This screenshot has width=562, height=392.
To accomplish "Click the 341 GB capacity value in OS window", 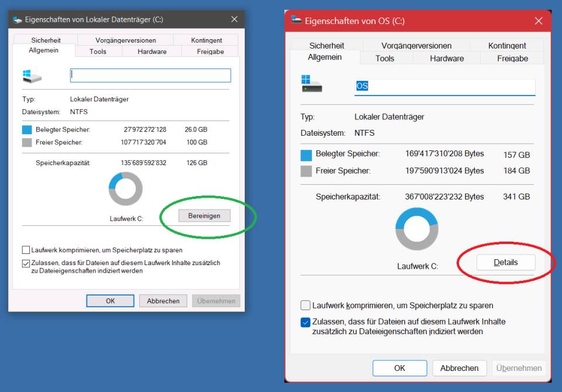I will click(x=516, y=197).
